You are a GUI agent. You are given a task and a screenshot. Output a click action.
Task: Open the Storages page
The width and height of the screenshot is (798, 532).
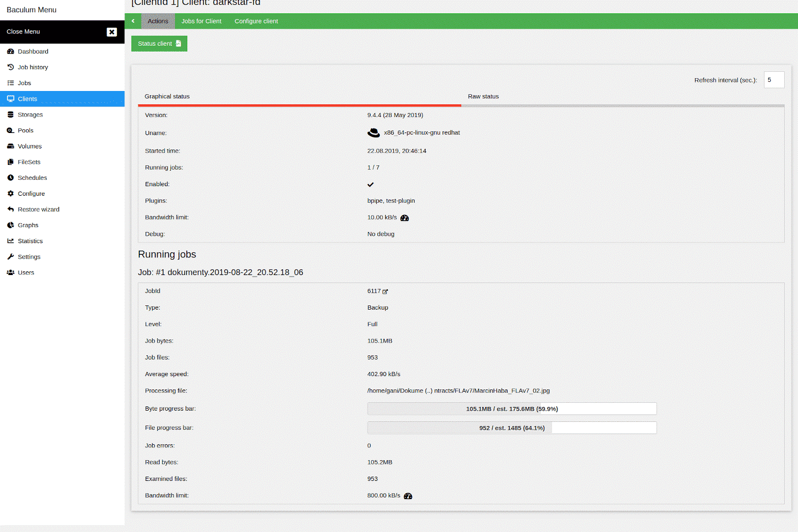[30, 115]
